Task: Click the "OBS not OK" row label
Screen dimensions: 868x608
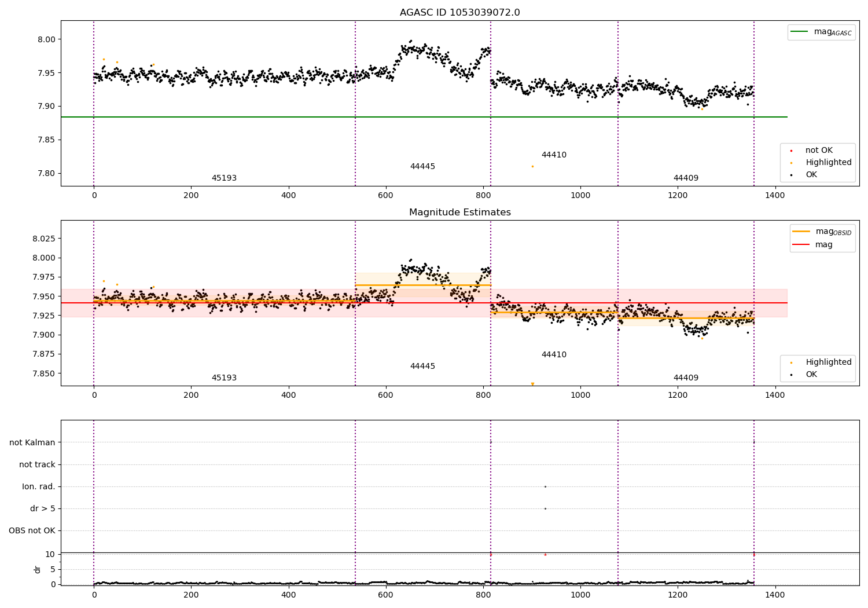Action: click(x=32, y=531)
